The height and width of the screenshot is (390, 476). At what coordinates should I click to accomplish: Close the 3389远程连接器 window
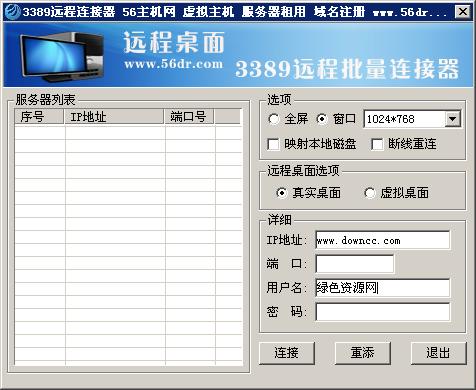(x=463, y=12)
